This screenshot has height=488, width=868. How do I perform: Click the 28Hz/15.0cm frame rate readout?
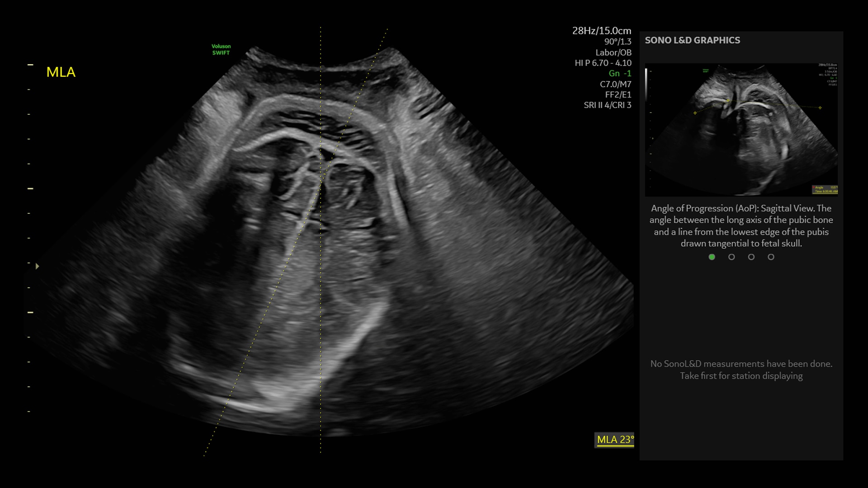[x=601, y=31]
